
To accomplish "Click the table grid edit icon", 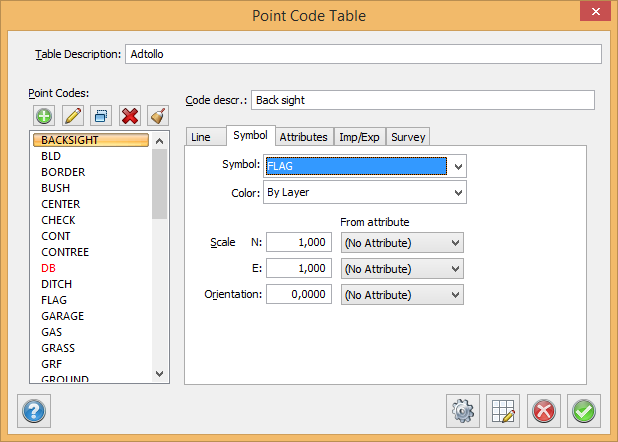I will (x=503, y=410).
